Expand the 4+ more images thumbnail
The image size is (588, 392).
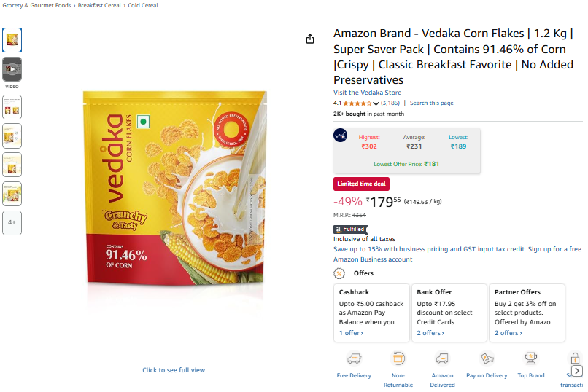point(12,222)
